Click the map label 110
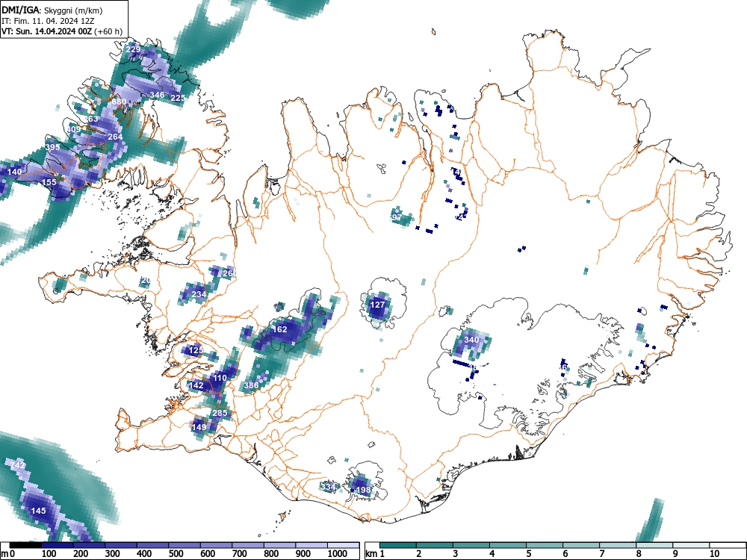Screen dimensions: 747x560 tap(220, 378)
